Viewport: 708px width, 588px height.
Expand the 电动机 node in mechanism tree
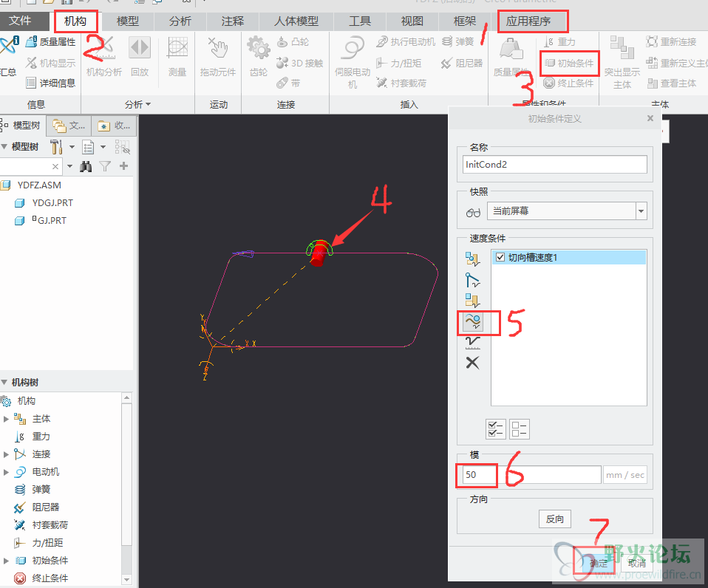6,472
